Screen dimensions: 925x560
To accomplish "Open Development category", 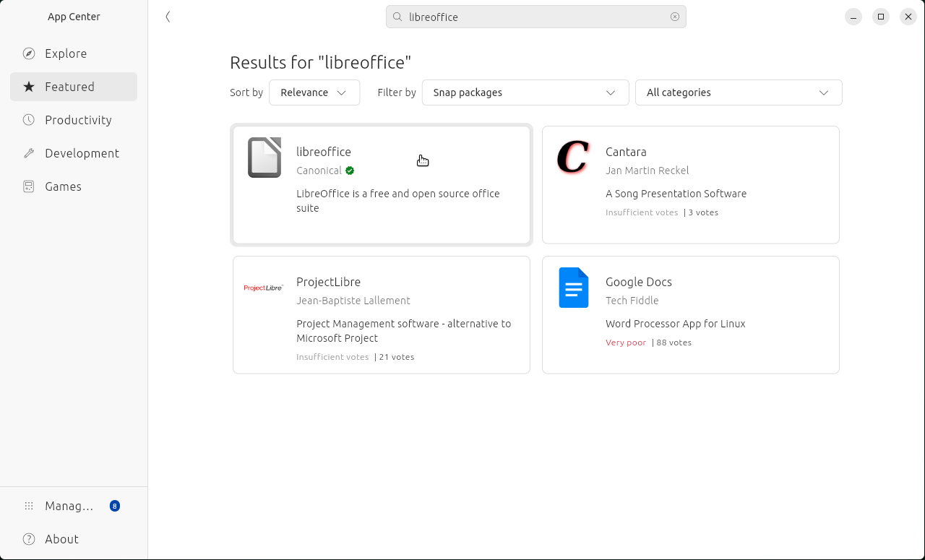I will 74,153.
